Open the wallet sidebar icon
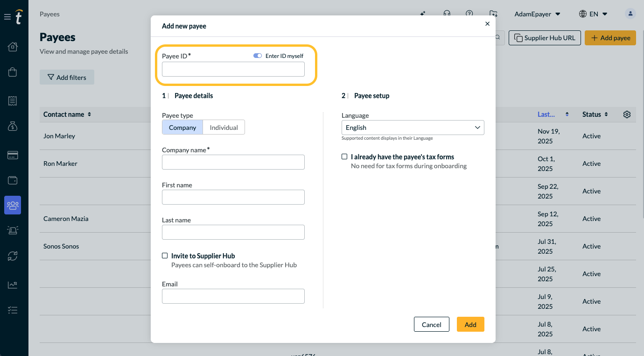644x356 pixels. [13, 180]
